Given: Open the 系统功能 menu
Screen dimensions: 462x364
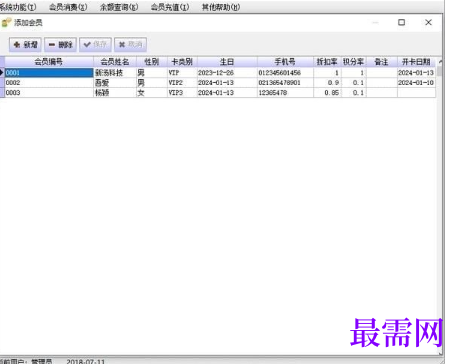Looking at the screenshot, I should [x=18, y=7].
